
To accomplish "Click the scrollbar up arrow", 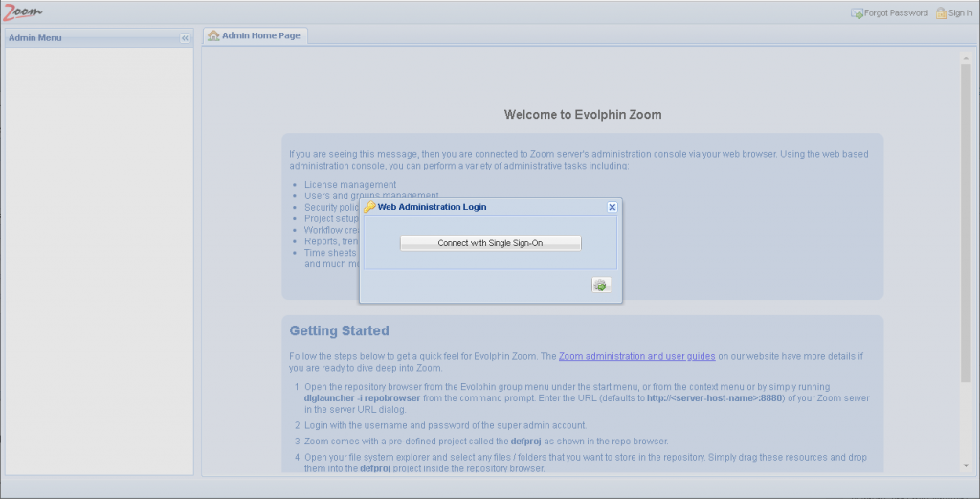I will (966, 58).
